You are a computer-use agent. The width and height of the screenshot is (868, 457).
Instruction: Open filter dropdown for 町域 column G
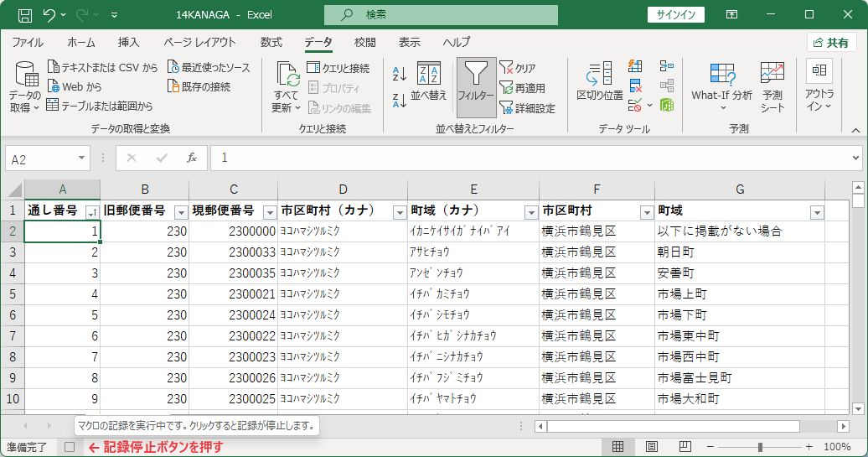[817, 212]
